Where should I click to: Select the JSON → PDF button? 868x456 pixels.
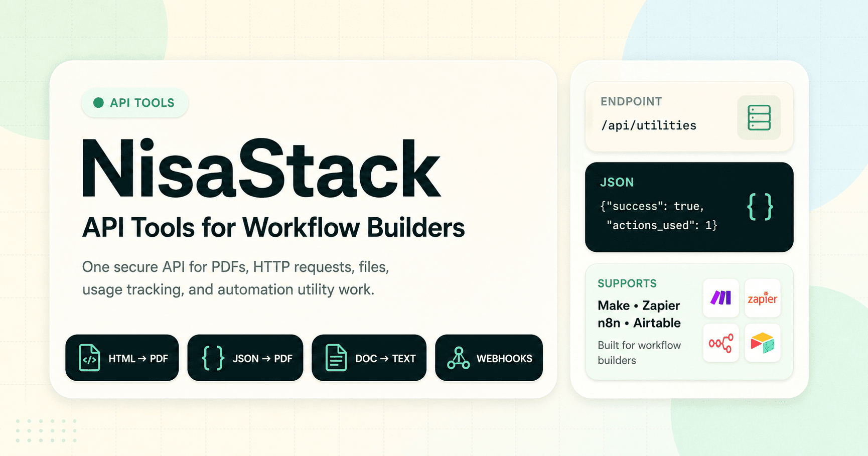(245, 358)
